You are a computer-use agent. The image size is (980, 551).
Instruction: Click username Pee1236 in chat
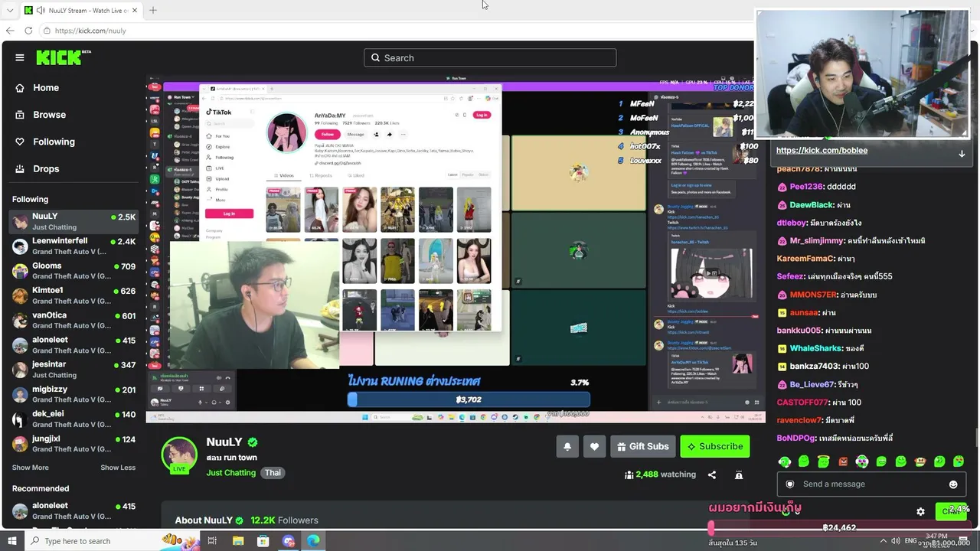coord(807,187)
